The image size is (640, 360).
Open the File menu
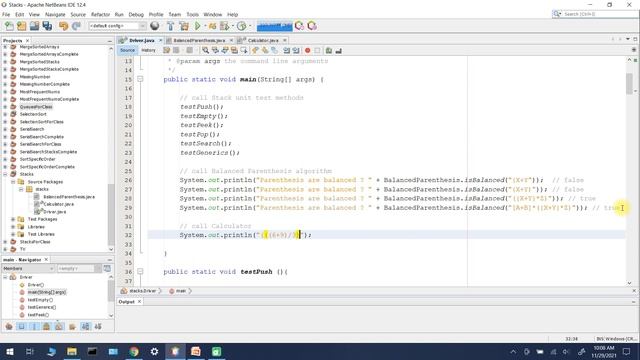point(6,14)
